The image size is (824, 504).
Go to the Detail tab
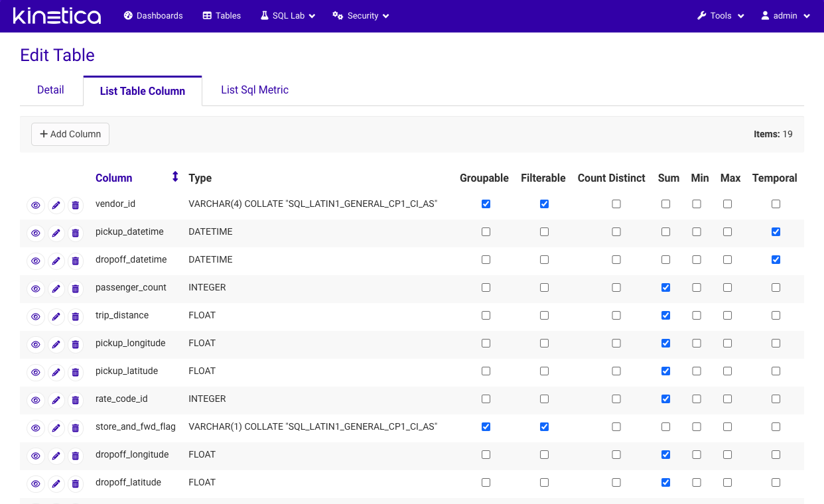pos(50,90)
